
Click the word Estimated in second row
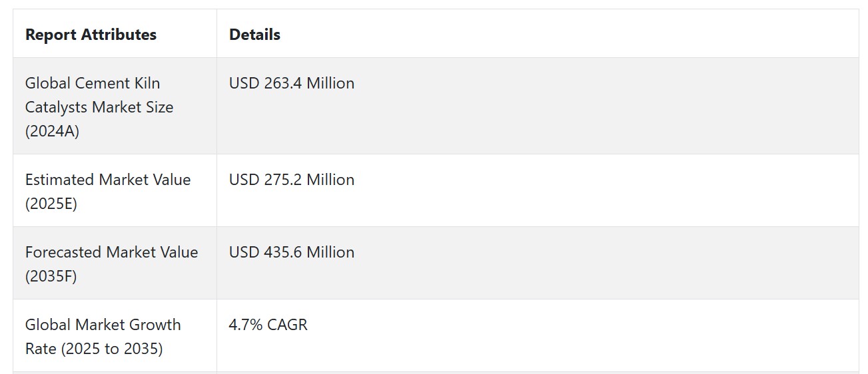60,180
